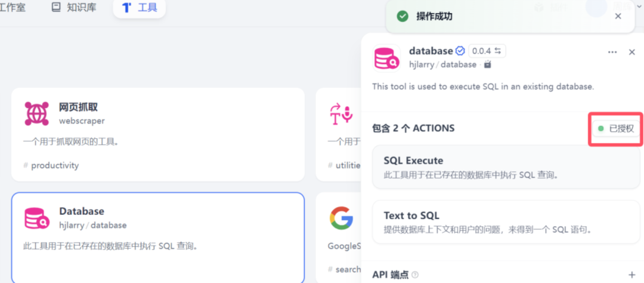Image resolution: width=644 pixels, height=283 pixels.
Task: Click the API 端点 help question icon
Action: click(x=415, y=275)
